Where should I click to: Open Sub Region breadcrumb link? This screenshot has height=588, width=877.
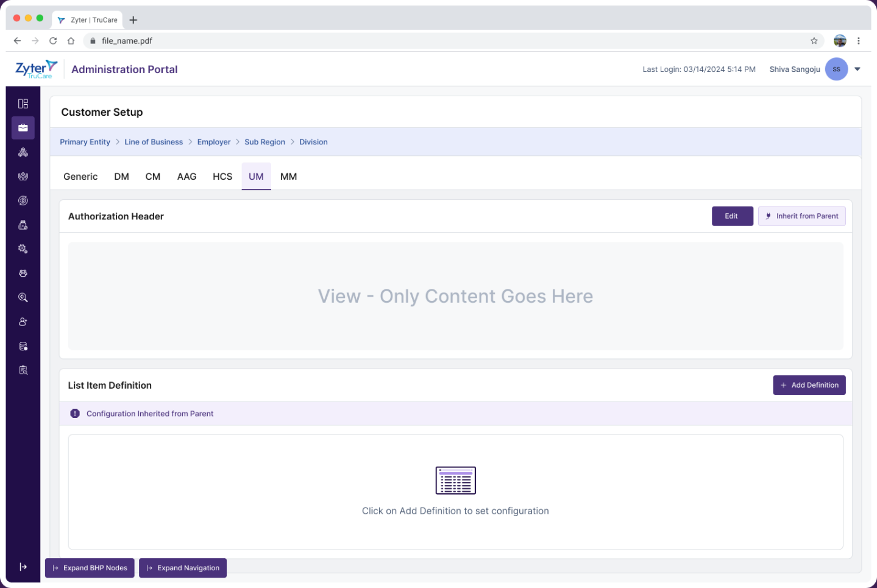coord(265,142)
